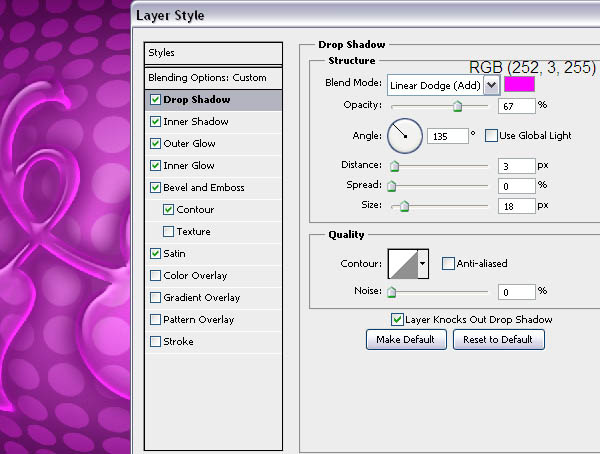The image size is (600, 454).
Task: Click the Opacity slider handle
Action: [x=458, y=106]
